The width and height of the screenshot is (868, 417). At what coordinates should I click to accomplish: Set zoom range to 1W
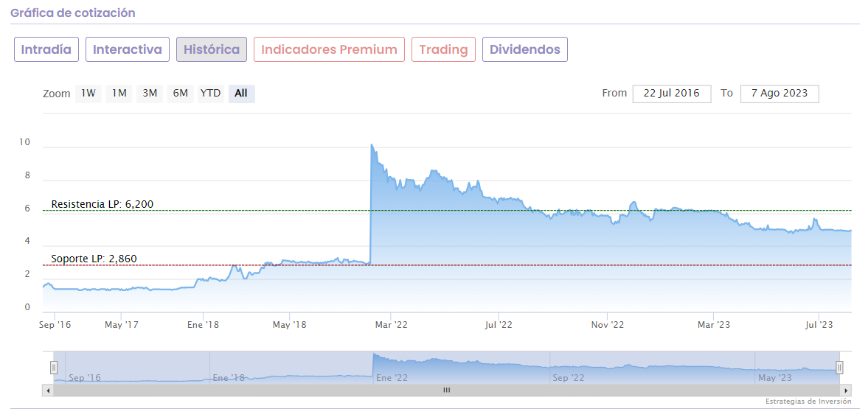pyautogui.click(x=88, y=94)
